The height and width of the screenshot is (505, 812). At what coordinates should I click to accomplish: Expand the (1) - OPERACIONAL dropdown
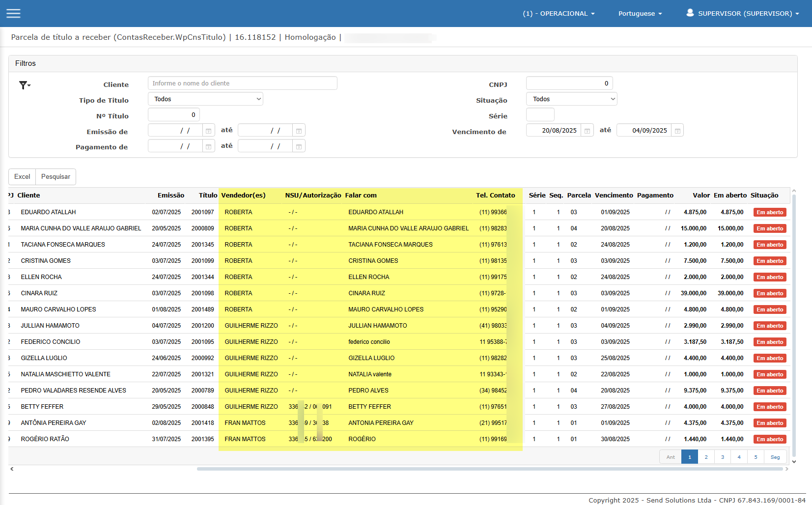(559, 13)
